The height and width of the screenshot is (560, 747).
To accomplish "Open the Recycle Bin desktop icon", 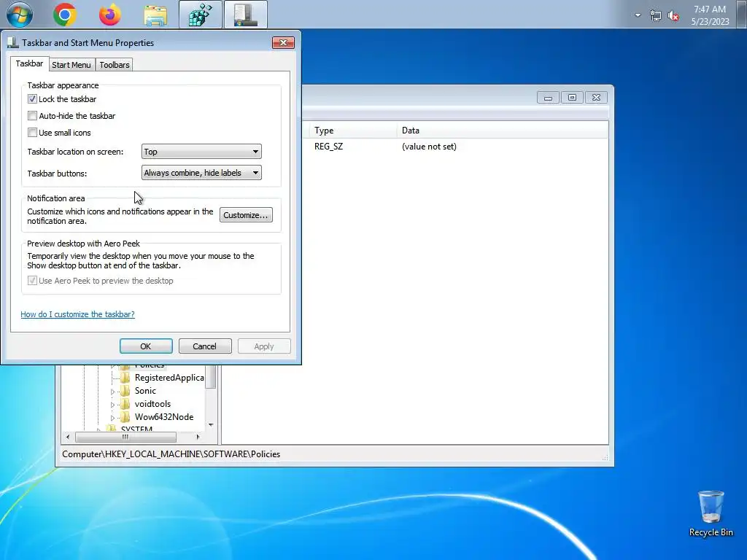I will click(711, 514).
